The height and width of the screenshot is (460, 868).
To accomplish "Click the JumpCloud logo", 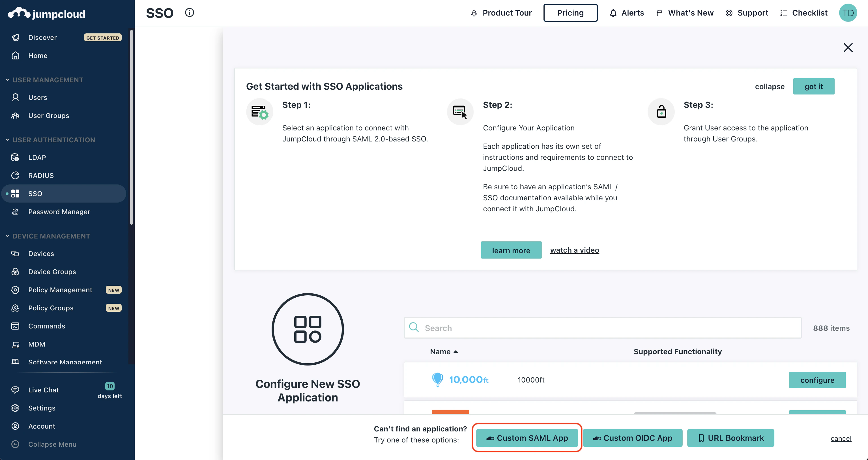I will 46,14.
